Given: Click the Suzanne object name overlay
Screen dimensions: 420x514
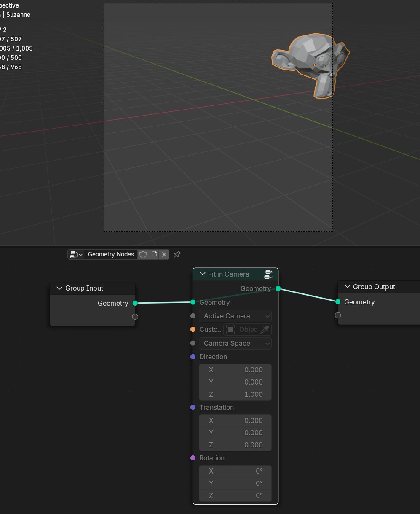Looking at the screenshot, I should pyautogui.click(x=18, y=15).
